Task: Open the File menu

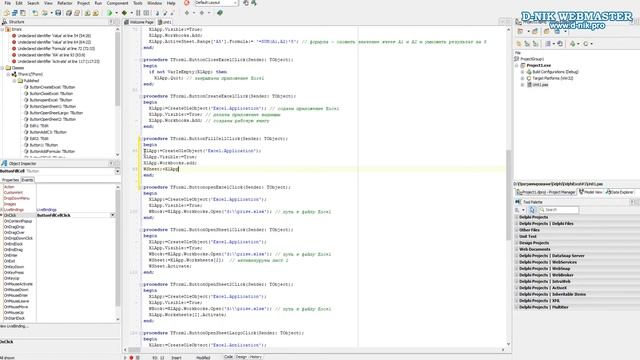Action: pyautogui.click(x=7, y=3)
